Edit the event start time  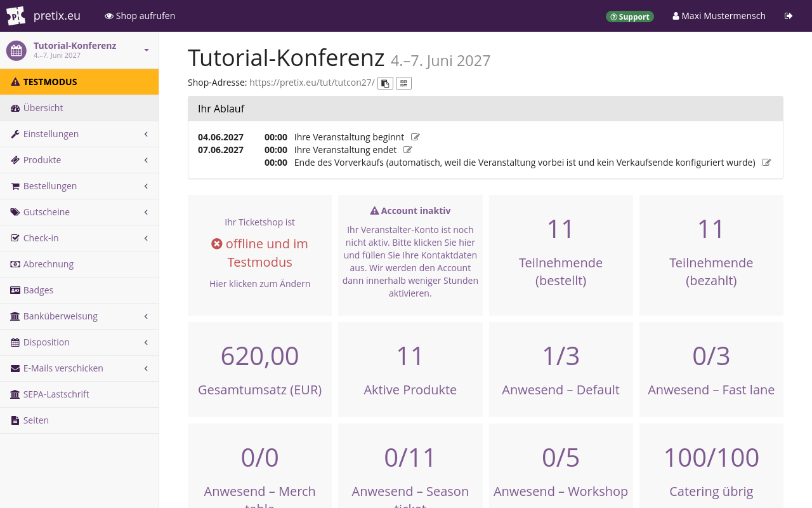(x=416, y=137)
